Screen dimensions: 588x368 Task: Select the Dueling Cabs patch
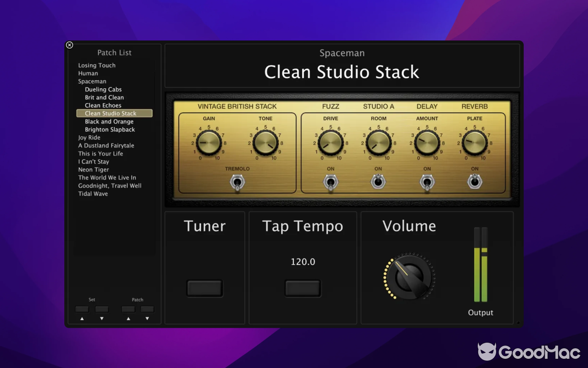point(103,90)
